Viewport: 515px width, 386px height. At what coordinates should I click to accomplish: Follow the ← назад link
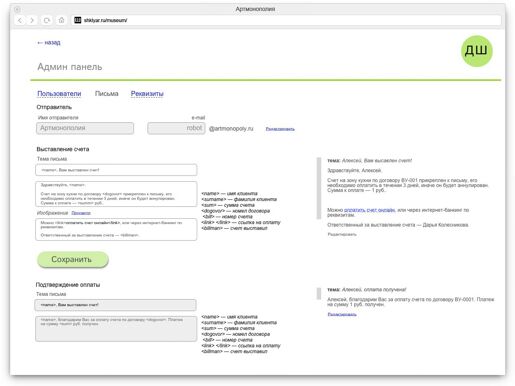(49, 43)
